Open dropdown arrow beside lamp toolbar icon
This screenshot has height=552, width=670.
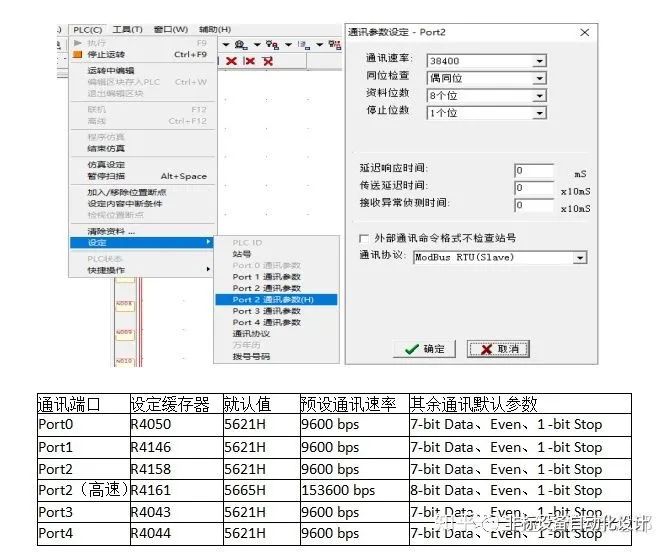(x=288, y=44)
